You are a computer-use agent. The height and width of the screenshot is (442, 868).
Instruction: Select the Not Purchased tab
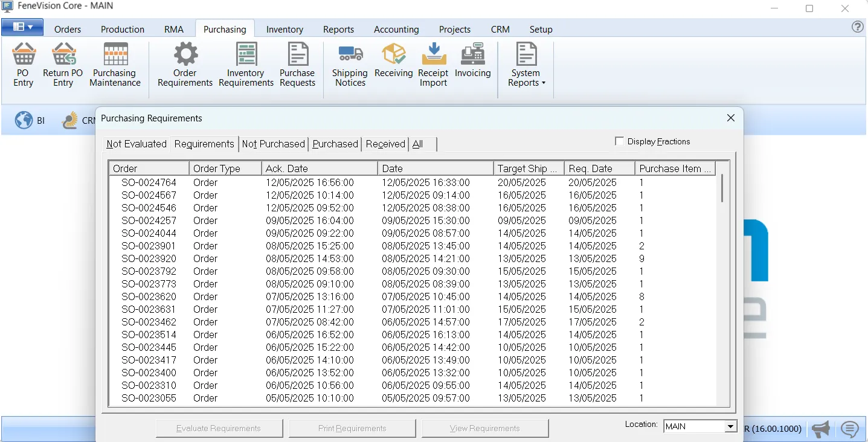pyautogui.click(x=274, y=144)
